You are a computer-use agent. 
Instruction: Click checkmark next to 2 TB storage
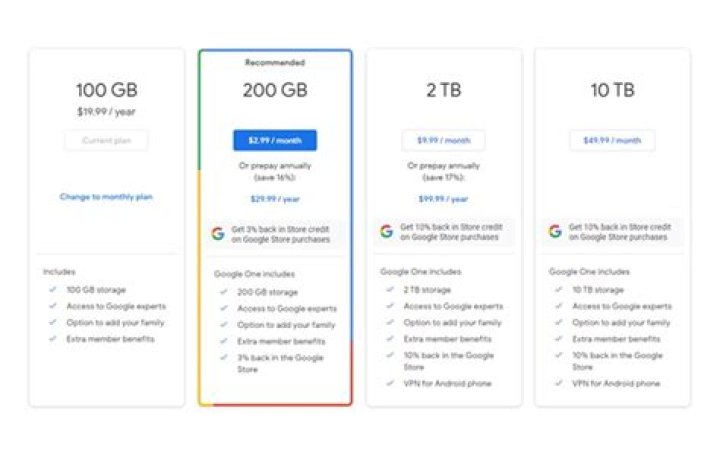click(390, 290)
